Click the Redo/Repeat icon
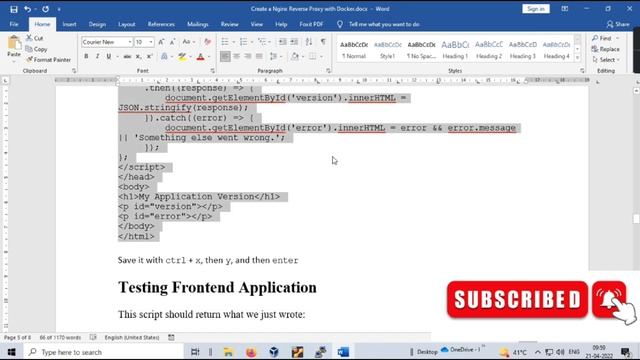 point(45,9)
